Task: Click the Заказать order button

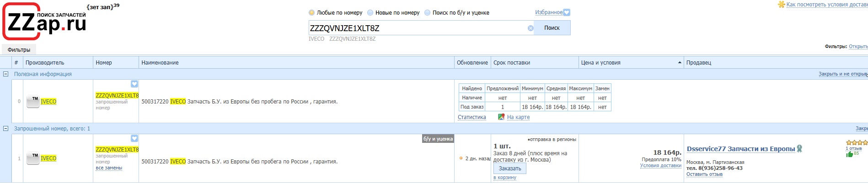Action: (510, 169)
